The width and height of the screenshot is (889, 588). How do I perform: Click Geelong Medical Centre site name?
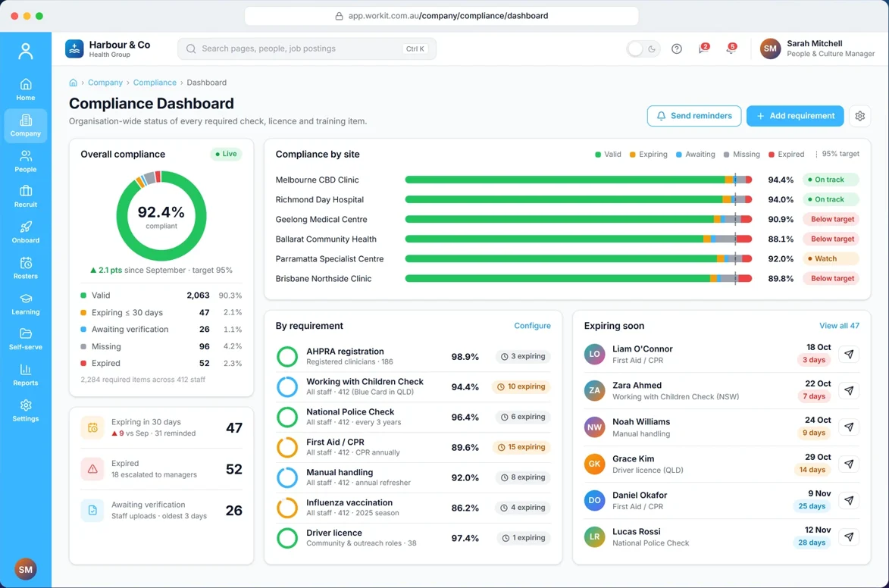(x=321, y=220)
